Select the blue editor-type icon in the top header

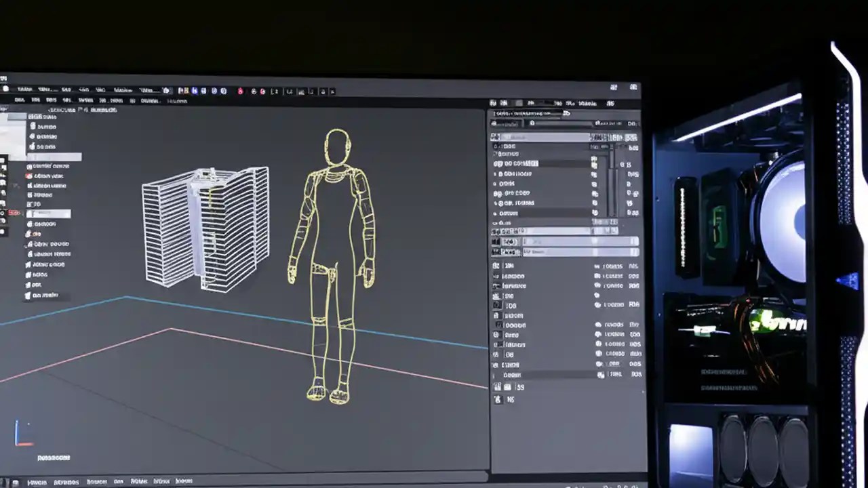point(195,91)
